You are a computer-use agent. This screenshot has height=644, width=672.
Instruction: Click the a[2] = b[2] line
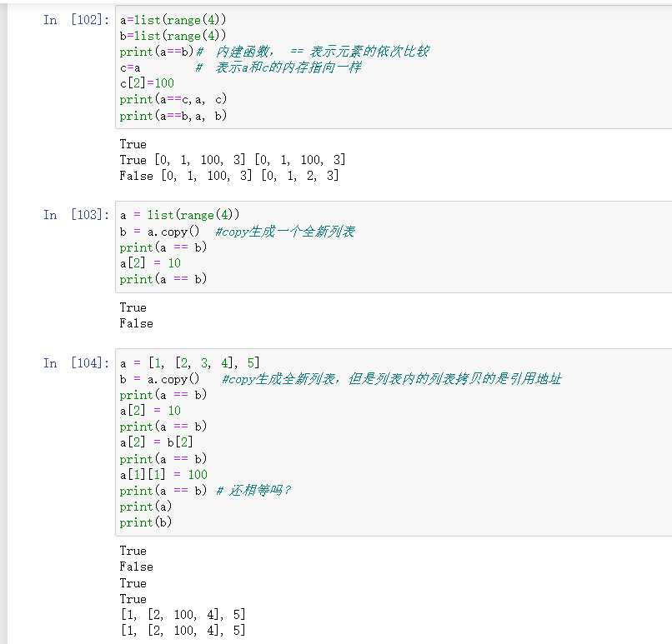pos(157,442)
